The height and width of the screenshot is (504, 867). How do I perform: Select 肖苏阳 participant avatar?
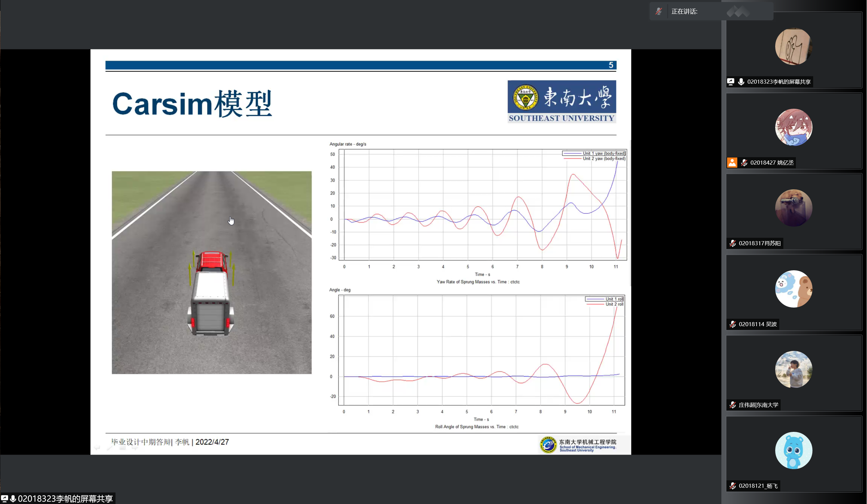(x=794, y=208)
